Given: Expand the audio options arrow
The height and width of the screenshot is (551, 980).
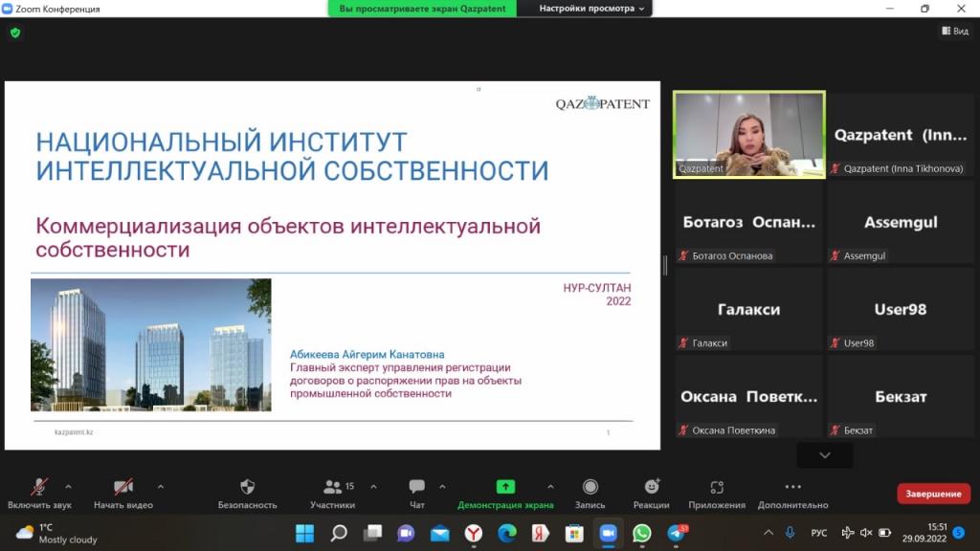Looking at the screenshot, I should click(68, 486).
